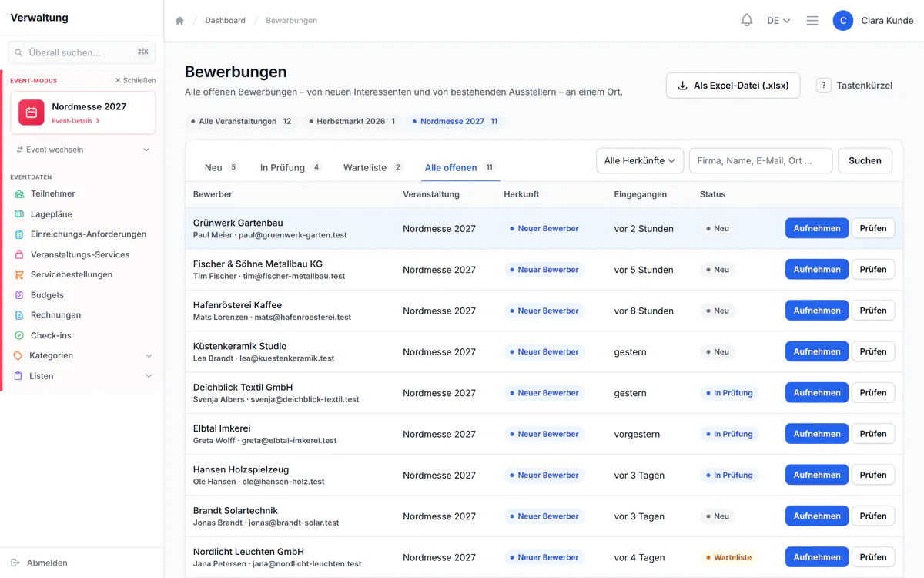Open the Alle Herkünfte filter dropdown
This screenshot has width=924, height=578.
(x=639, y=160)
